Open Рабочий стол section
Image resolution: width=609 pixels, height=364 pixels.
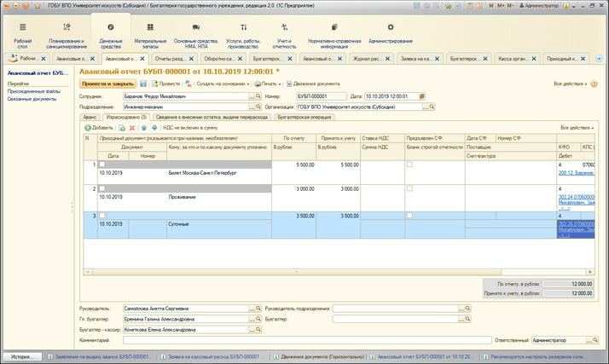(x=23, y=34)
